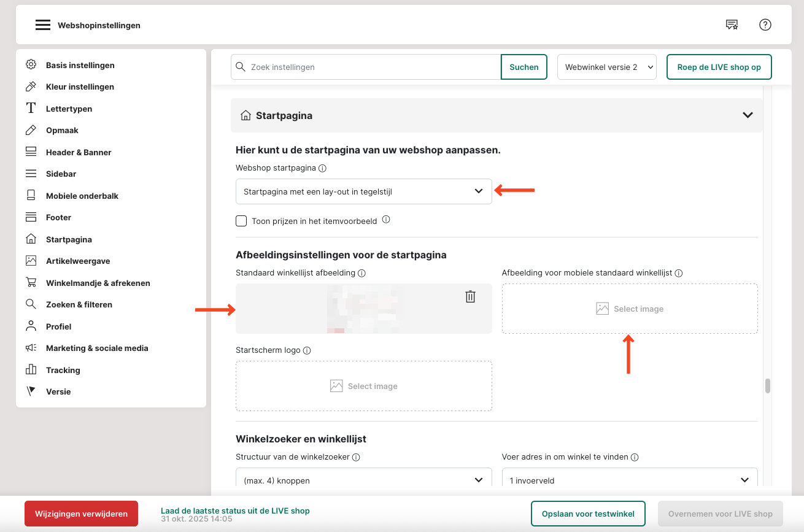Select image for mobiele standaard winkellijst
The height and width of the screenshot is (532, 804).
(x=630, y=309)
